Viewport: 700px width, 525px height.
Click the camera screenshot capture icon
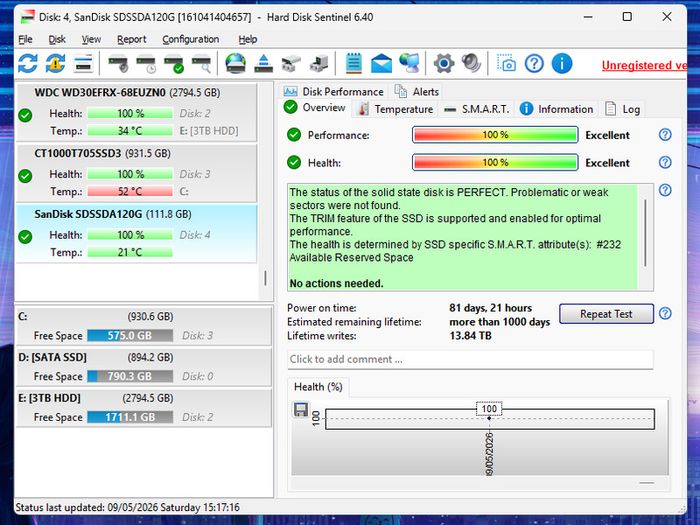point(506,63)
